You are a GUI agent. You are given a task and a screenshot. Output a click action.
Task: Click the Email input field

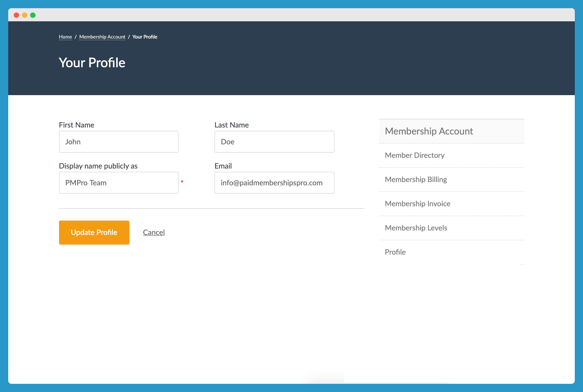coord(274,183)
